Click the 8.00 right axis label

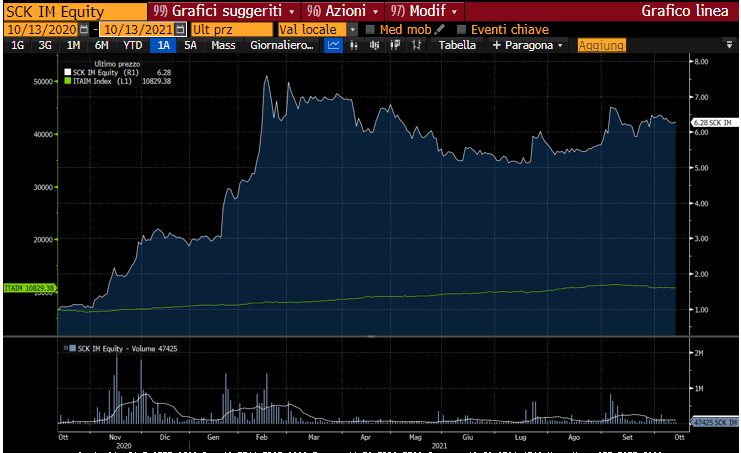point(702,61)
